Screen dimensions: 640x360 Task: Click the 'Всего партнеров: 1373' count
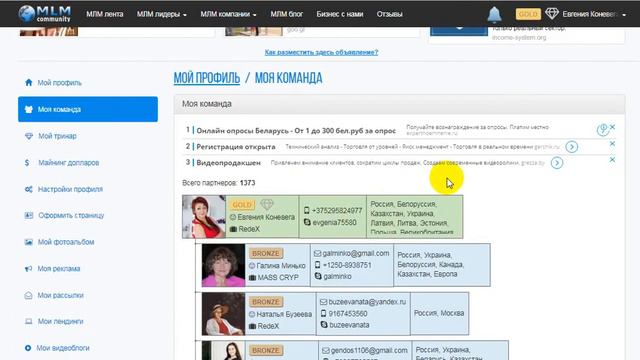tap(219, 182)
